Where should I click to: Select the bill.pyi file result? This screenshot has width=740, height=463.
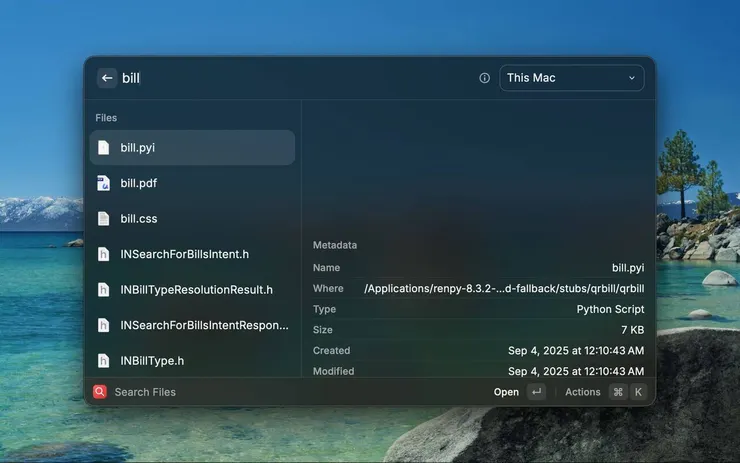click(192, 148)
